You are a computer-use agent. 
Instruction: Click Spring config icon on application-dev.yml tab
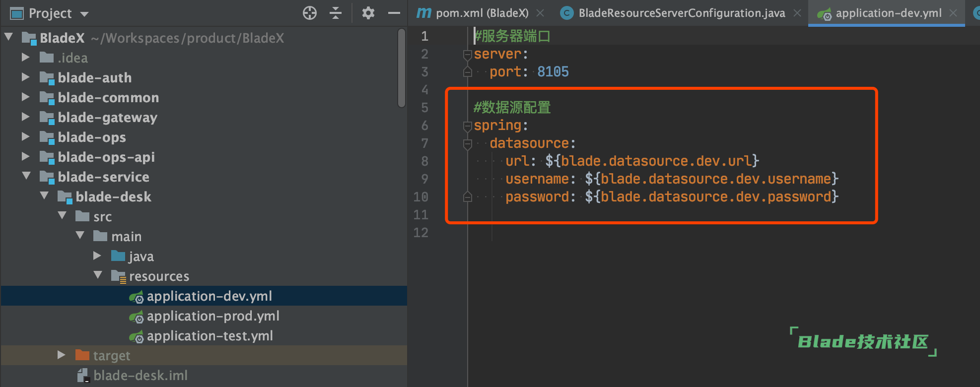coord(824,14)
